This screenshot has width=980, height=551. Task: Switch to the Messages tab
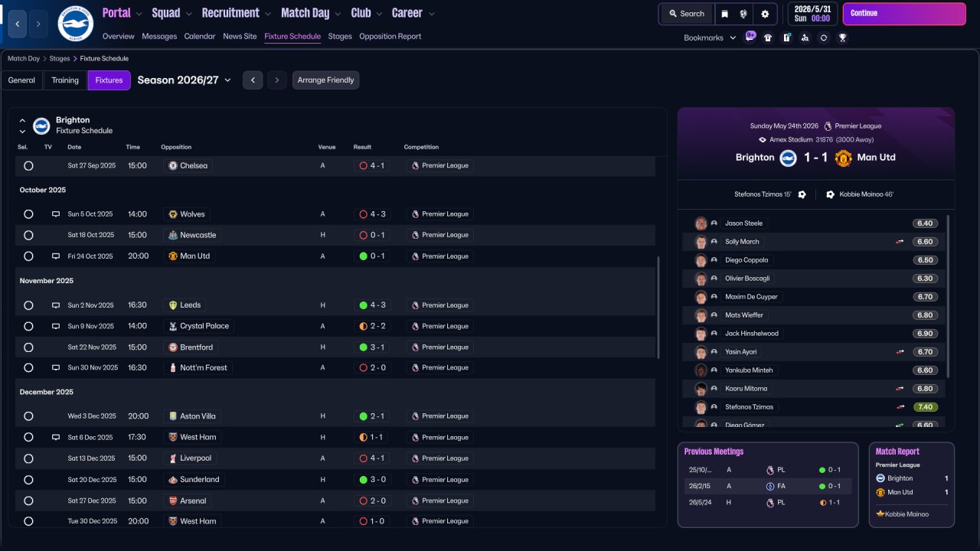[x=159, y=36]
